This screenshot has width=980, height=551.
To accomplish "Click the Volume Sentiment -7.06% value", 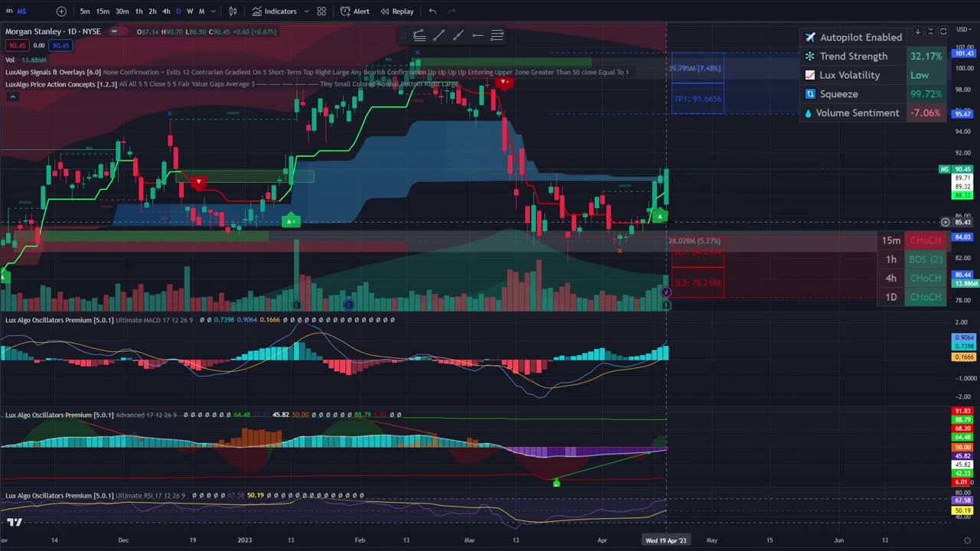I will tap(926, 113).
